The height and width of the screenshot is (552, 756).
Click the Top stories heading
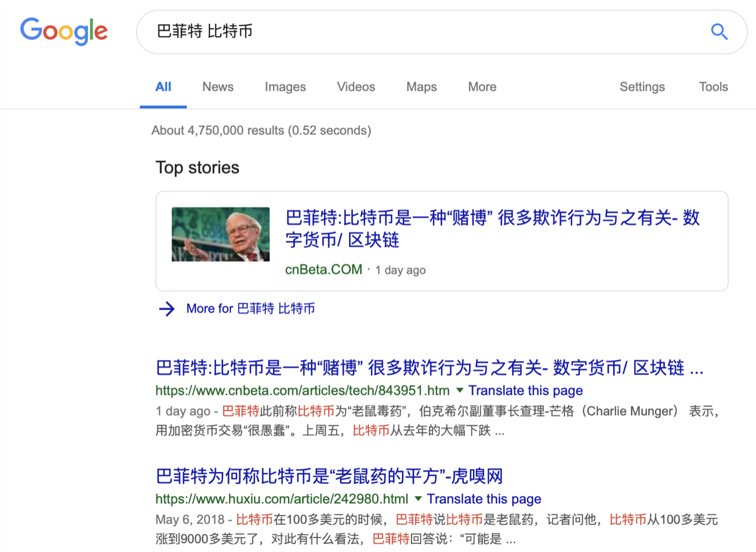[x=197, y=168]
